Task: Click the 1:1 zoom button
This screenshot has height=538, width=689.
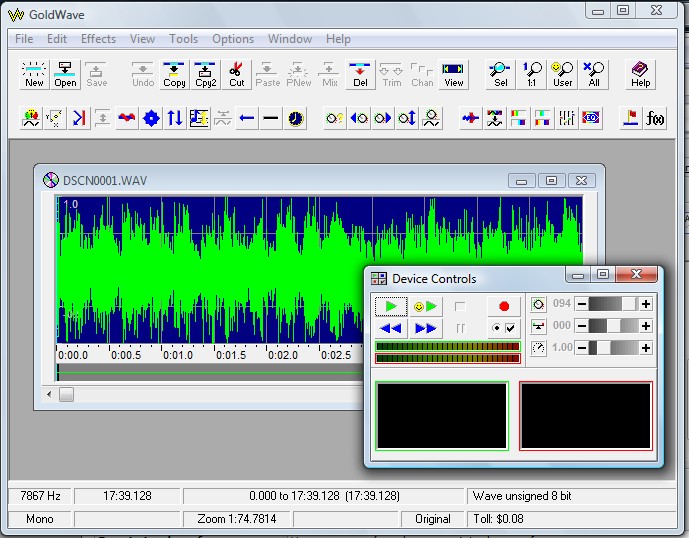Action: [x=532, y=74]
